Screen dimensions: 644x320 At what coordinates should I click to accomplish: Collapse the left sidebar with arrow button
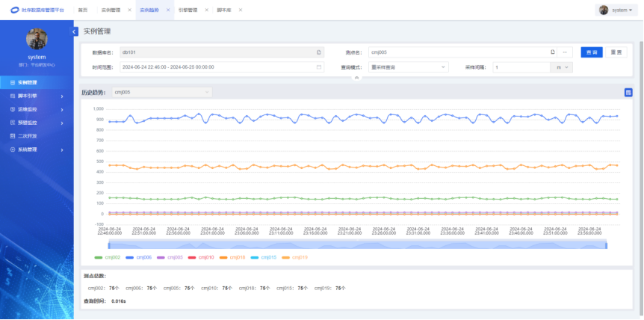click(75, 31)
